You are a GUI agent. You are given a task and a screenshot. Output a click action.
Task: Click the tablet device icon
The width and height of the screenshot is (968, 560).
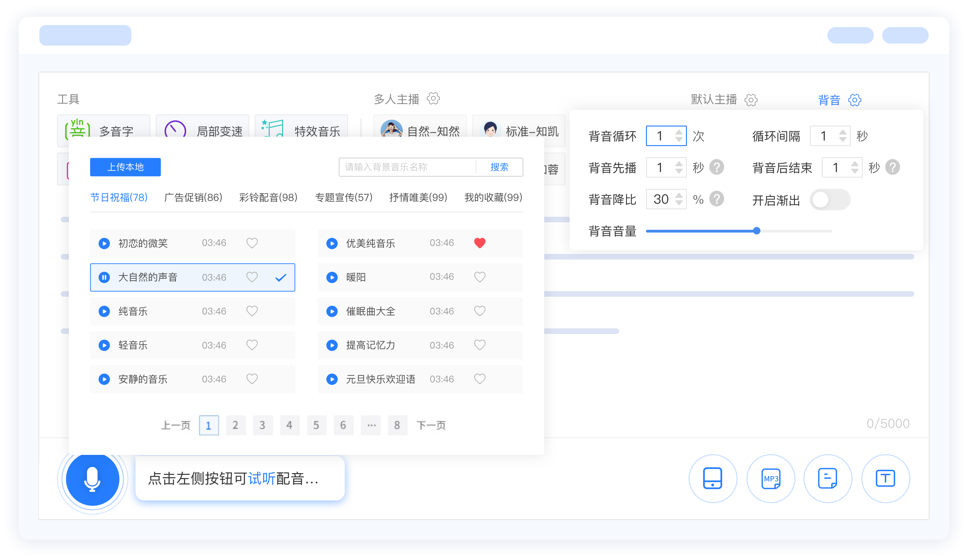pyautogui.click(x=713, y=479)
